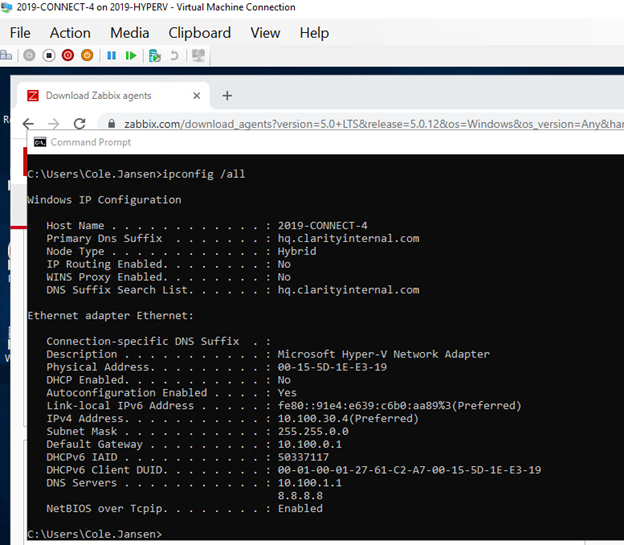The height and width of the screenshot is (545, 624).
Task: Click the Microsoft Hyper-V Network Adapter description
Action: pos(384,354)
